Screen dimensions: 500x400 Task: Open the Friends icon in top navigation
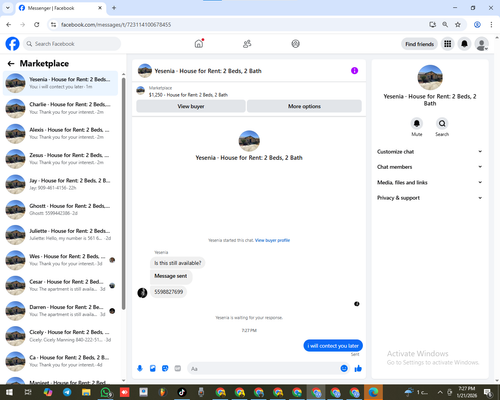point(247,44)
